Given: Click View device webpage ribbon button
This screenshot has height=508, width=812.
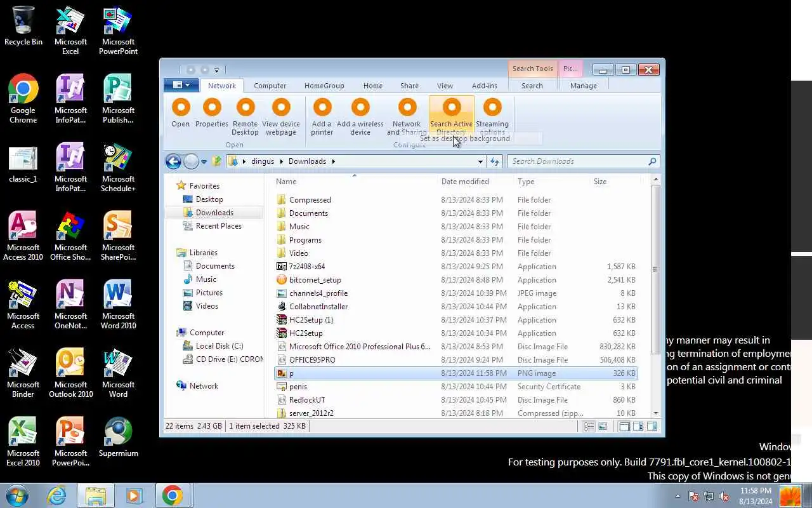Looking at the screenshot, I should tap(281, 117).
